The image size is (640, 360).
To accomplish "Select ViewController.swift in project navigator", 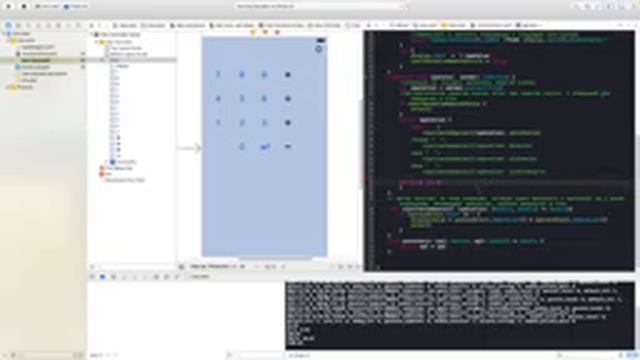I will (x=39, y=53).
